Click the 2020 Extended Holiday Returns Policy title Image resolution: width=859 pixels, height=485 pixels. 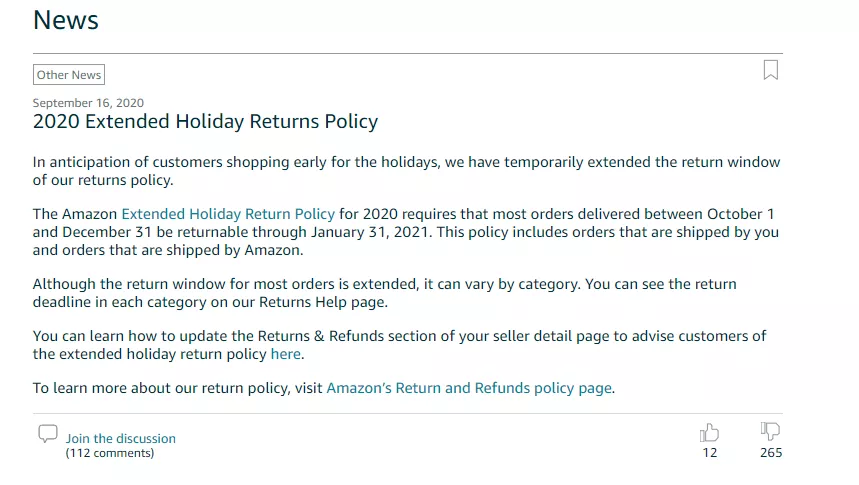point(205,122)
